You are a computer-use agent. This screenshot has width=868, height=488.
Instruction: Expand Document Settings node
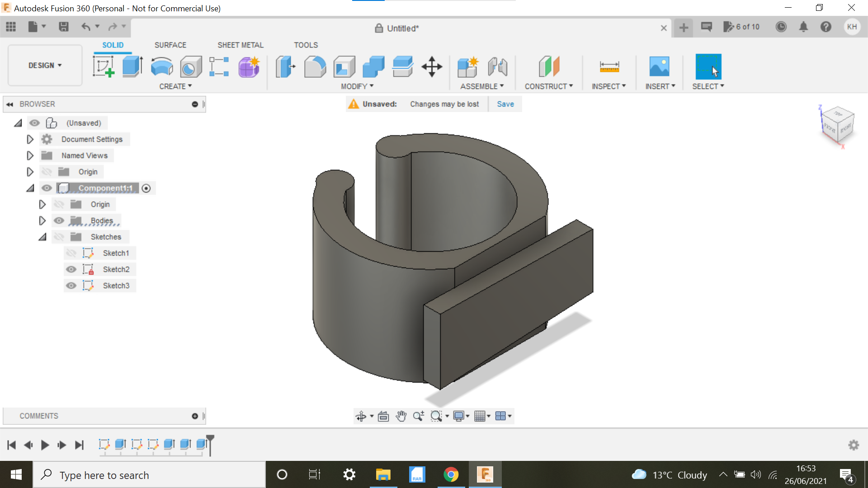tap(30, 139)
